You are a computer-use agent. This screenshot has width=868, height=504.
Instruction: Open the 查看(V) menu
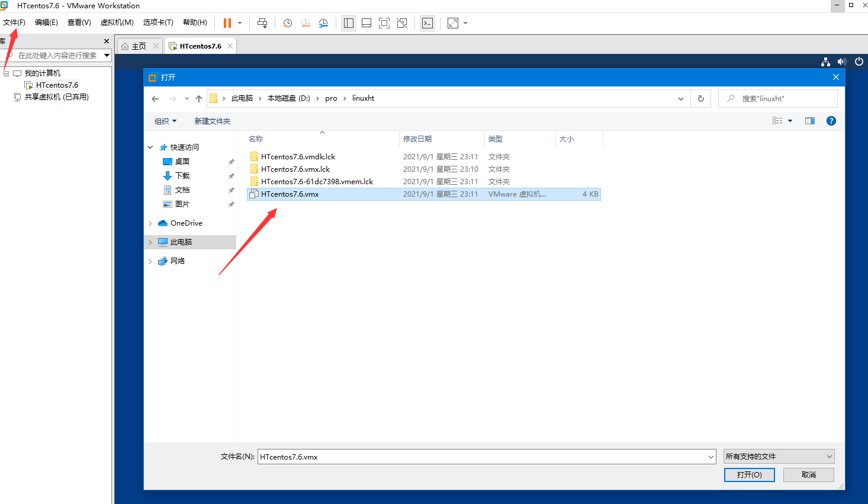(79, 23)
